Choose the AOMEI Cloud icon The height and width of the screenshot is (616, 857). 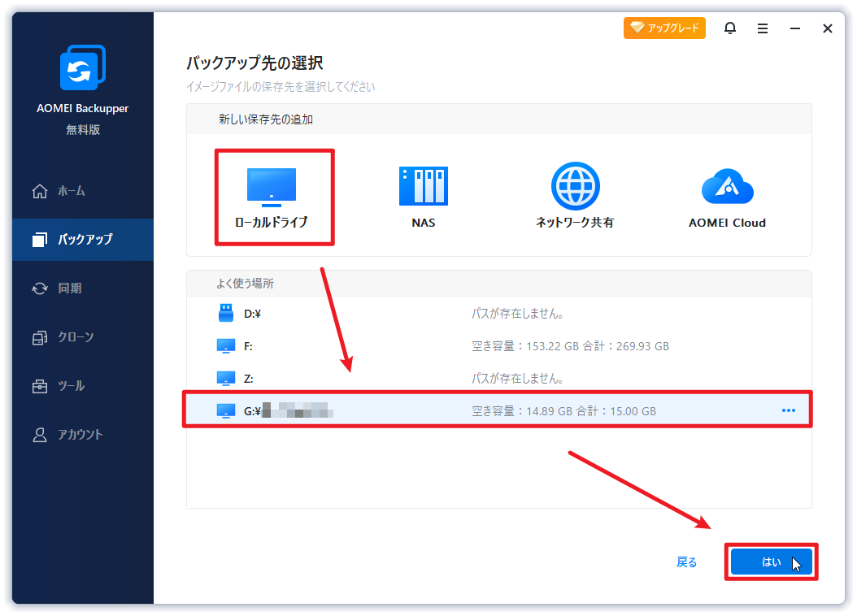(x=728, y=186)
